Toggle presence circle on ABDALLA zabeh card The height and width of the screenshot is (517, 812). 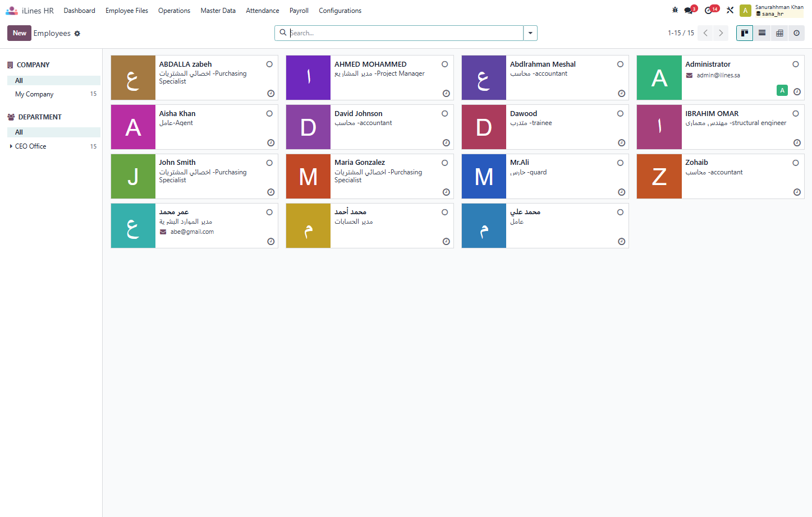[x=269, y=64]
